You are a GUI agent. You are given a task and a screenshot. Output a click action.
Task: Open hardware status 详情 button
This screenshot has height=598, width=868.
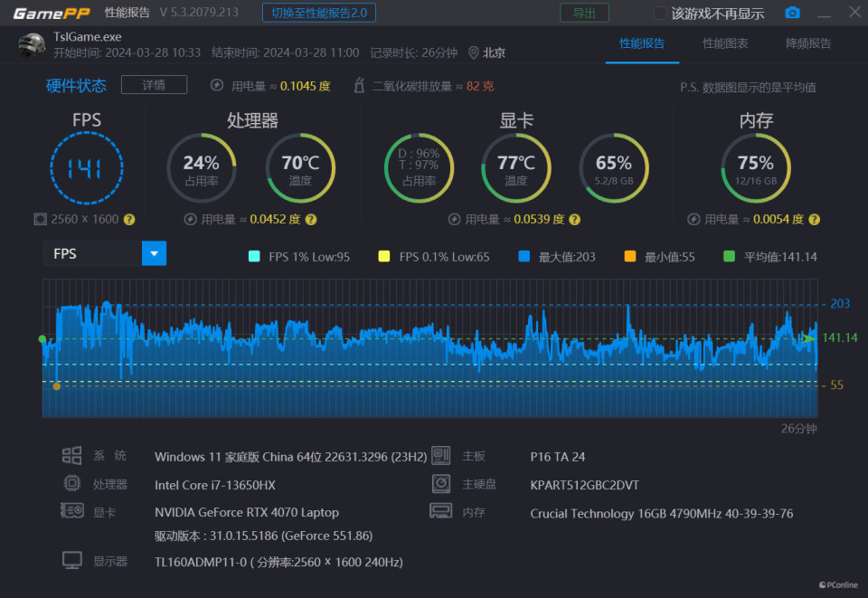tap(154, 85)
